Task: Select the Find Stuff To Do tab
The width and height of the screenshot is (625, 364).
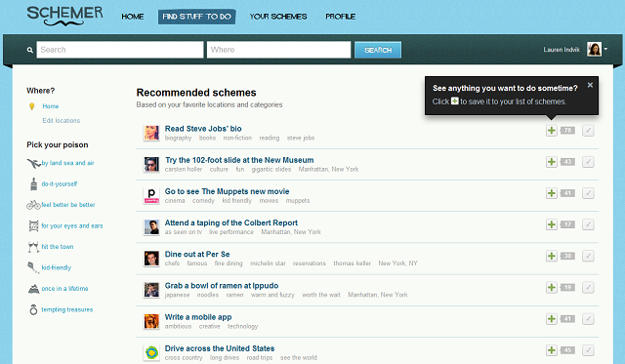Action: [197, 17]
